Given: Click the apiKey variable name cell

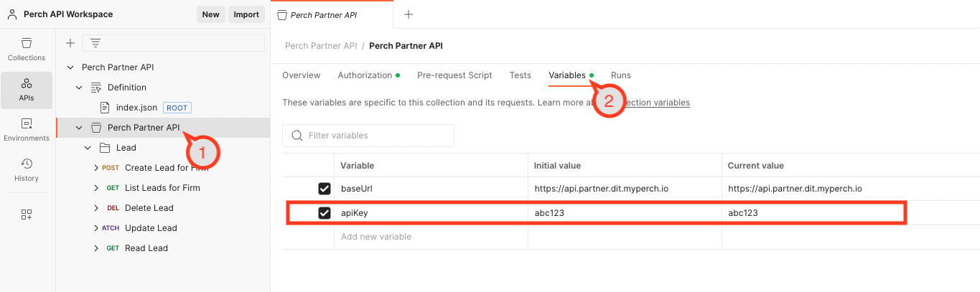Looking at the screenshot, I should 431,213.
